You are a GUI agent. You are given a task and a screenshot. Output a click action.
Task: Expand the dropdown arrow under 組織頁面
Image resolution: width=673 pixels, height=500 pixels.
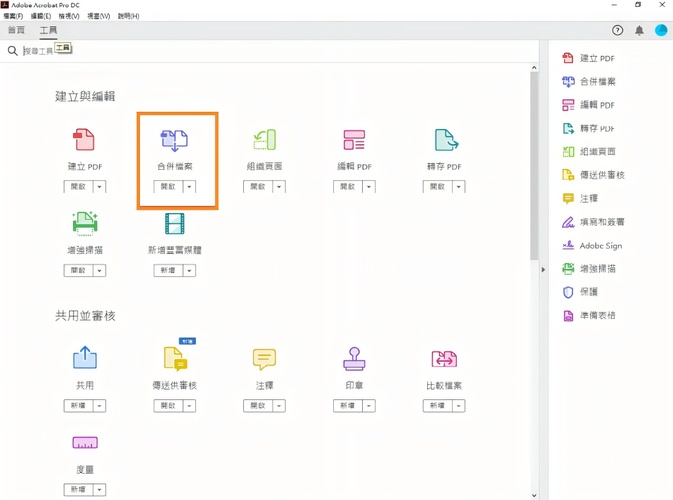pos(279,187)
